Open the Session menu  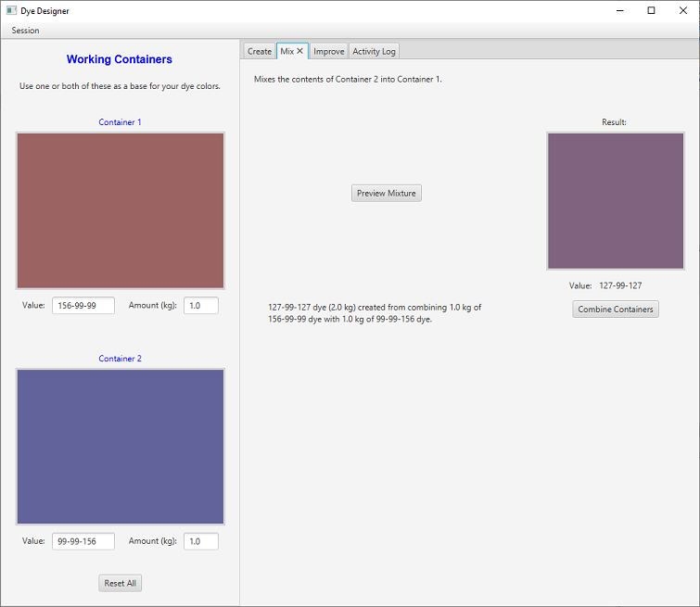click(x=25, y=31)
